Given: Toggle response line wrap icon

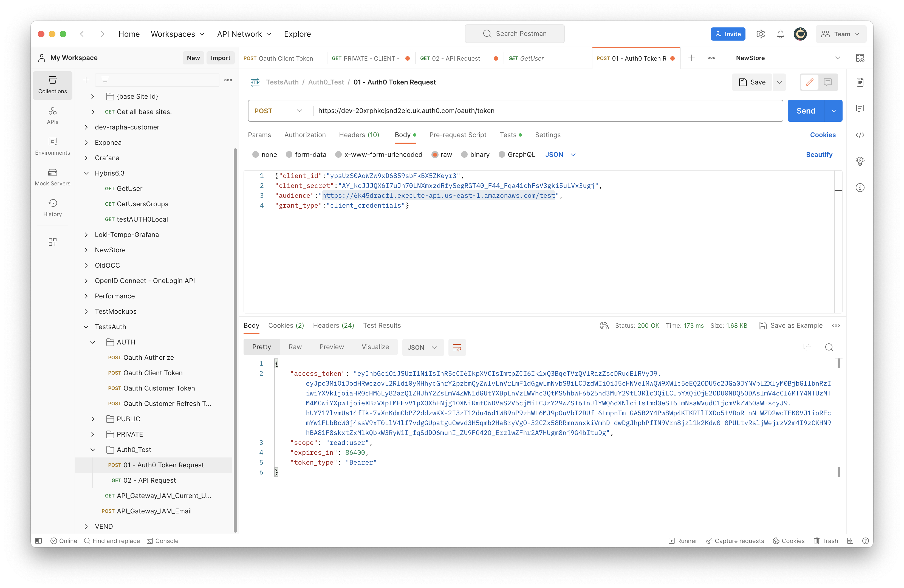Looking at the screenshot, I should pyautogui.click(x=457, y=347).
